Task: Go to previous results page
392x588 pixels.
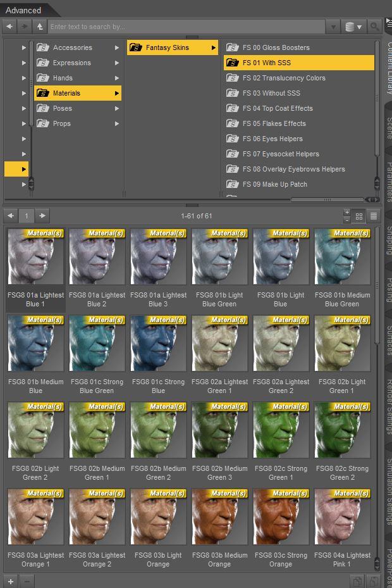Action: [11, 216]
